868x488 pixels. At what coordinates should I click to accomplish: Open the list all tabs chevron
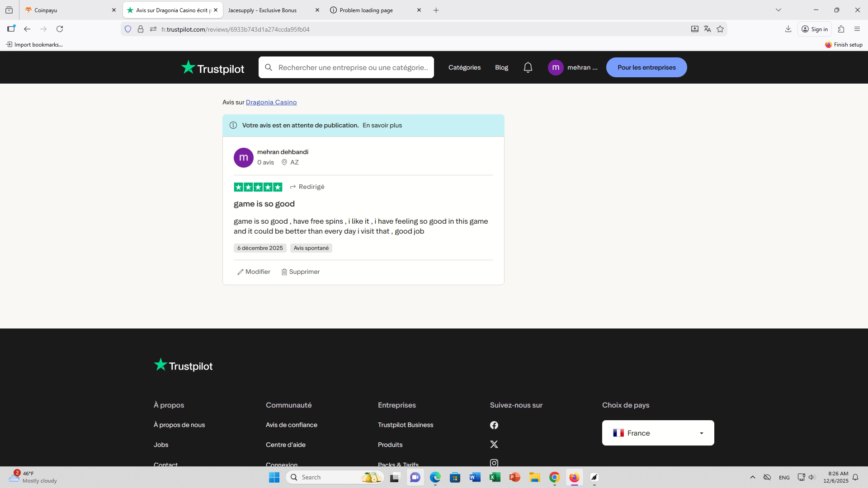(778, 10)
